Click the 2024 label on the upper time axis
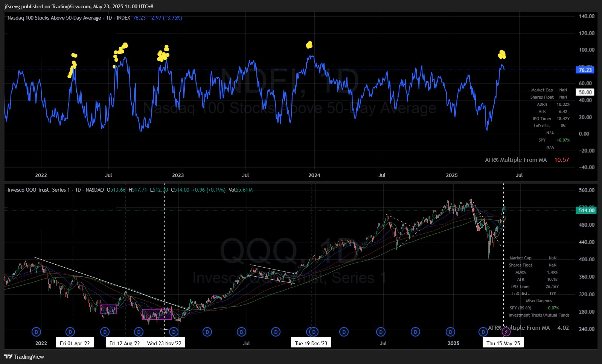 coord(314,175)
